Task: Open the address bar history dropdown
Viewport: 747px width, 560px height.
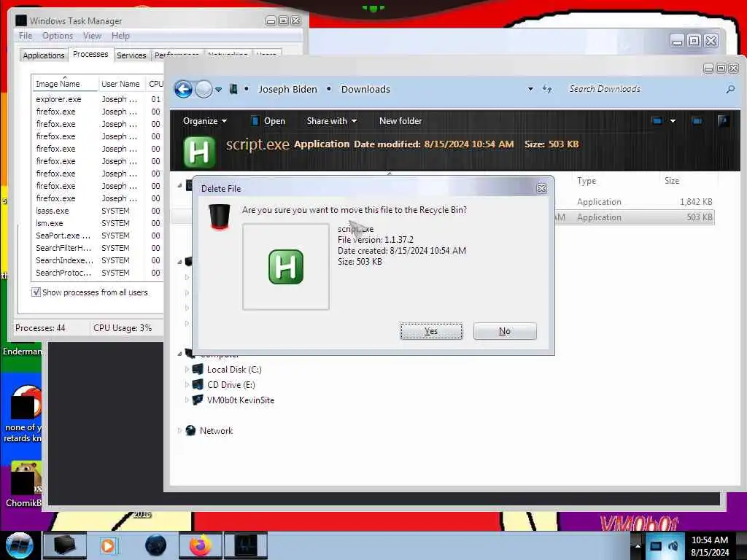Action: pyautogui.click(x=530, y=89)
